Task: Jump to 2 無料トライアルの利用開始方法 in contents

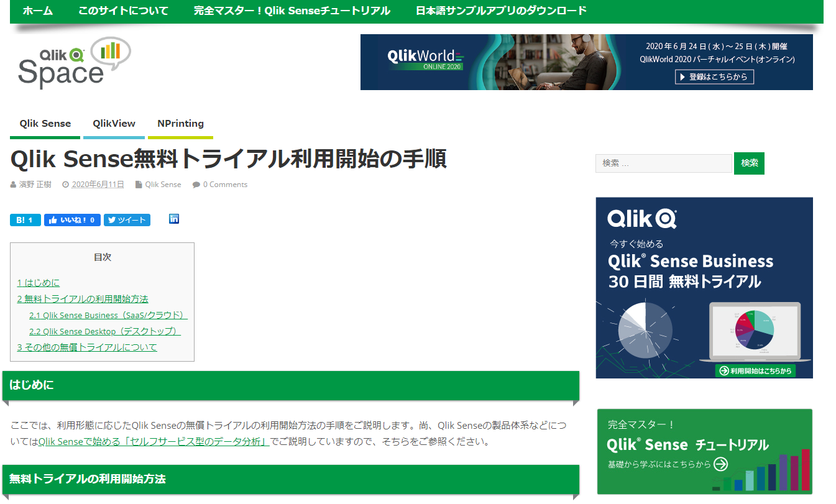Action: (x=83, y=299)
